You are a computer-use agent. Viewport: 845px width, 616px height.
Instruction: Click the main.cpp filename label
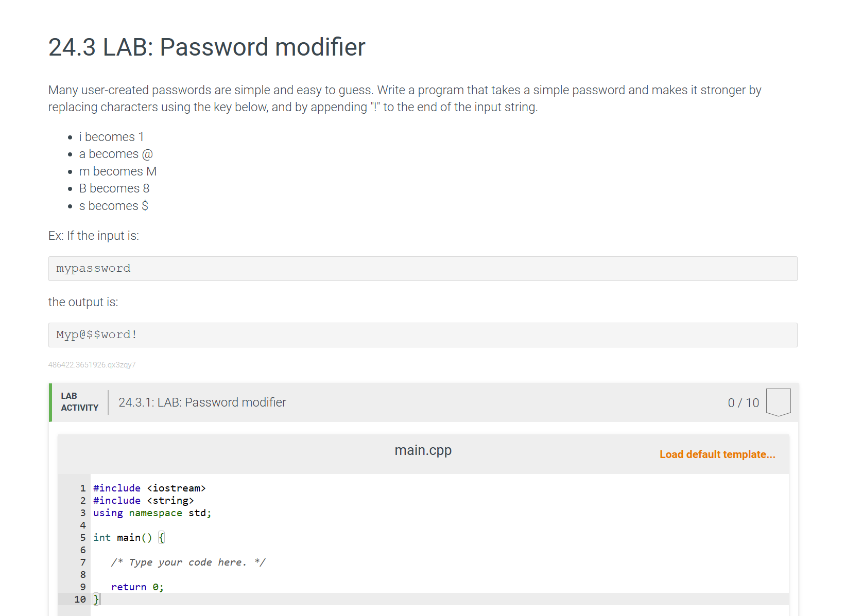point(422,450)
